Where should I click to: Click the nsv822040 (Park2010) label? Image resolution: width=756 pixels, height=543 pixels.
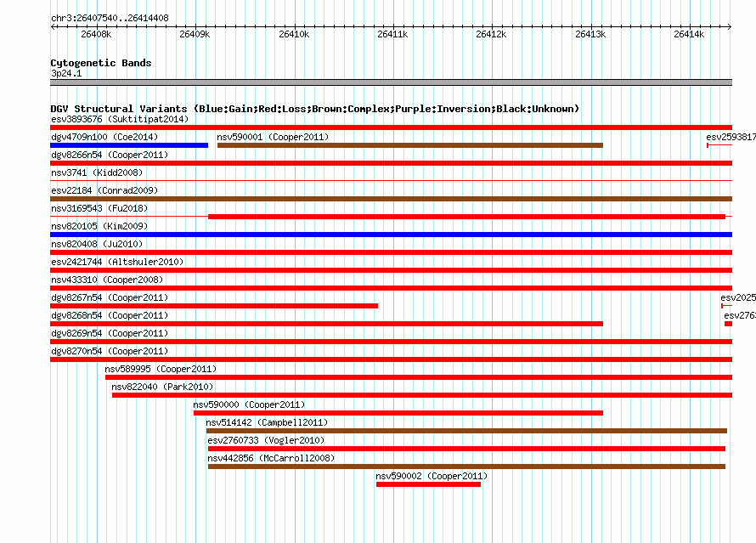[x=162, y=387]
